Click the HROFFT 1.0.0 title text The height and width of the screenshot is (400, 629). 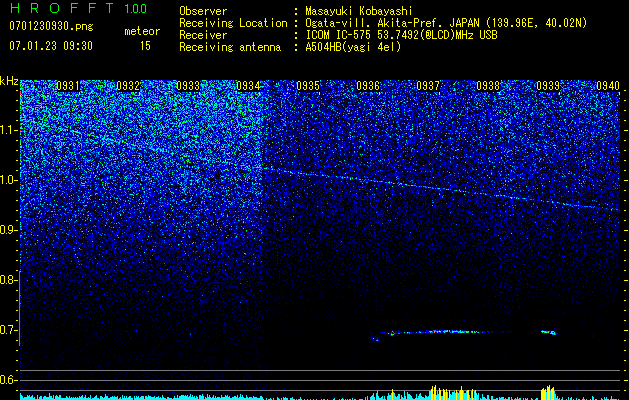click(78, 8)
